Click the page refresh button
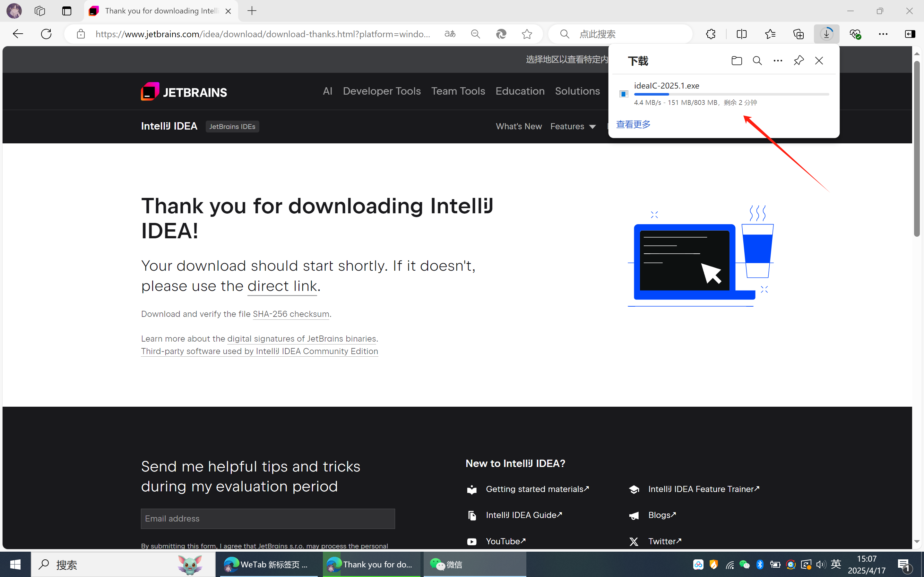 [x=46, y=34]
